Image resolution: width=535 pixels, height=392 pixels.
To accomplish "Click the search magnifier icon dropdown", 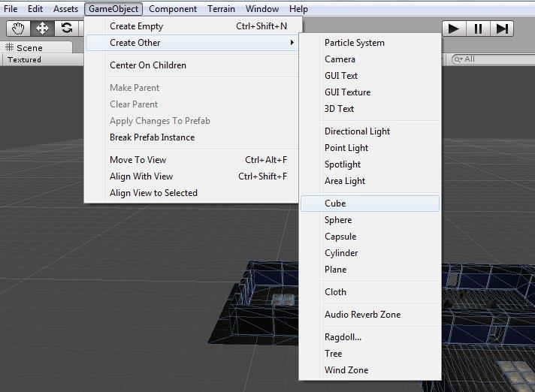I will tap(458, 59).
